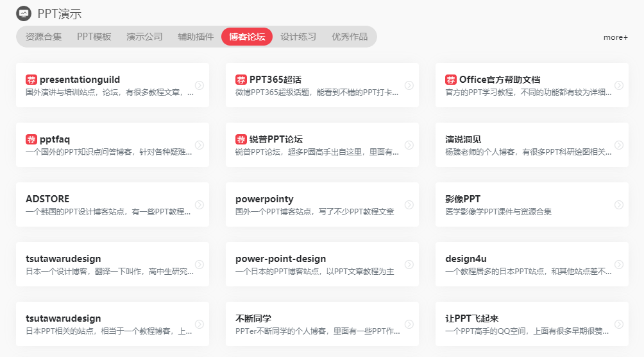
Task: Open the Office官方帮助文档 link
Action: pyautogui.click(x=500, y=80)
